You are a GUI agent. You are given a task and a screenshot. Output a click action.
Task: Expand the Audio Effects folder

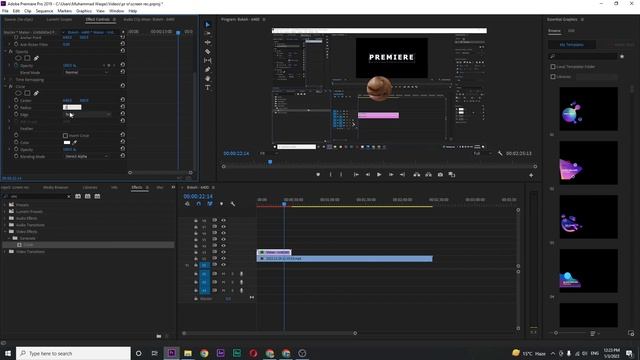click(x=5, y=218)
